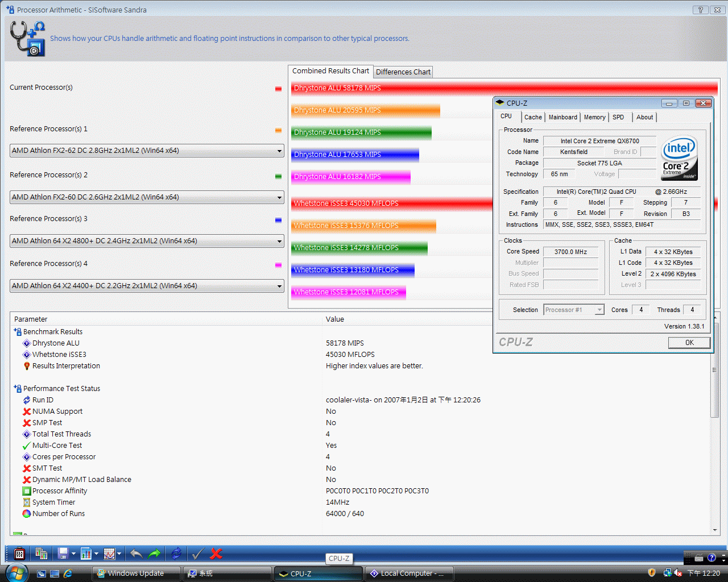Open Reference Processor 3 dropdown X2 4800+
728x582 pixels.
[147, 241]
